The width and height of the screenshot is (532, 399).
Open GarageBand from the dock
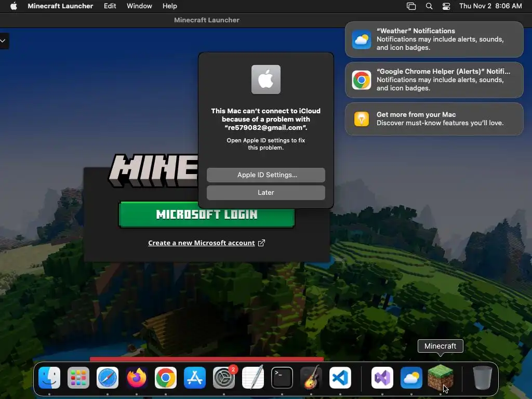[x=311, y=377]
